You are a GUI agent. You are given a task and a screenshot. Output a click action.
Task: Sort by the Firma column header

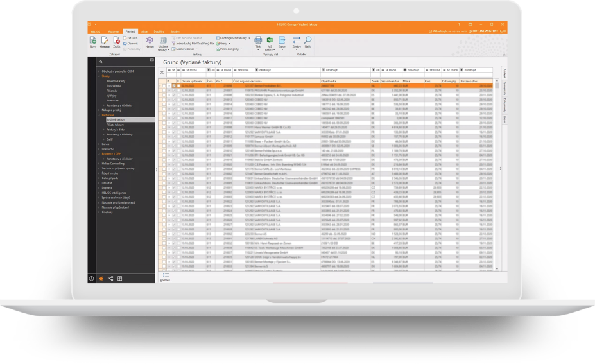pos(287,82)
